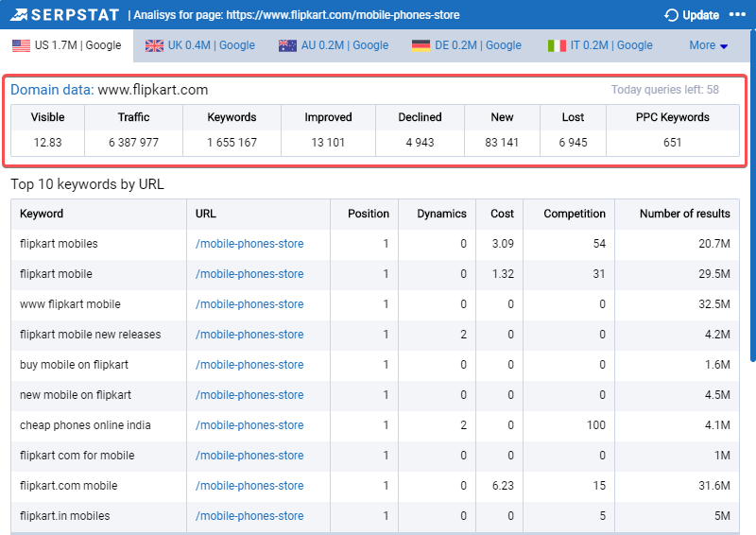Click the Serpstat logo icon
Image resolution: width=756 pixels, height=535 pixels.
[x=19, y=15]
